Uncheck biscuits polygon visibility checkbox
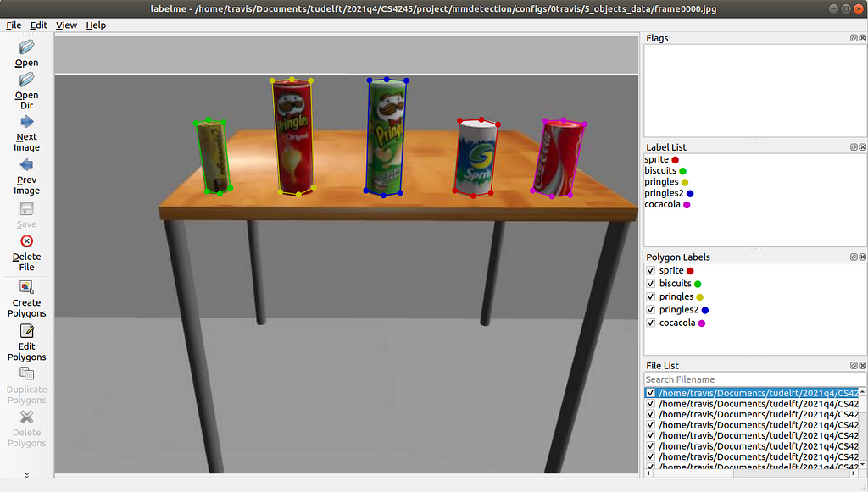This screenshot has height=492, width=868. [x=651, y=284]
